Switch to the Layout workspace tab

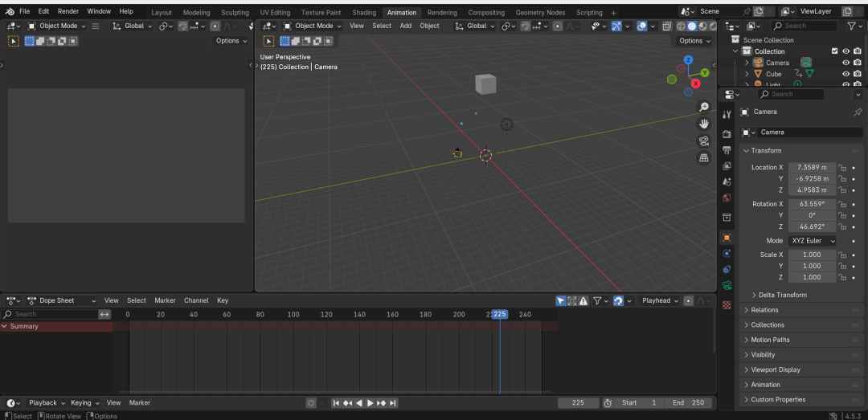pyautogui.click(x=162, y=12)
